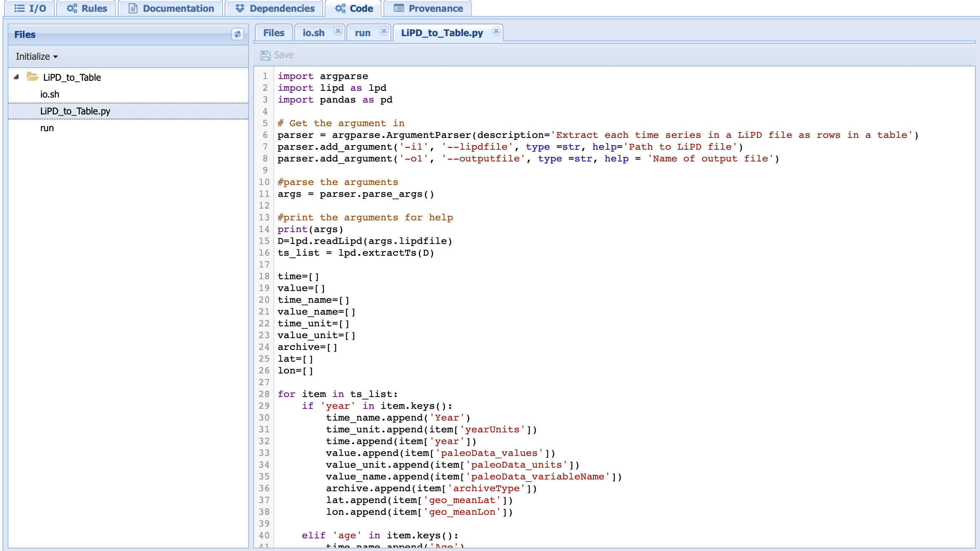Image resolution: width=980 pixels, height=551 pixels.
Task: Select the LiPD_to_Table folder icon
Action: [33, 77]
